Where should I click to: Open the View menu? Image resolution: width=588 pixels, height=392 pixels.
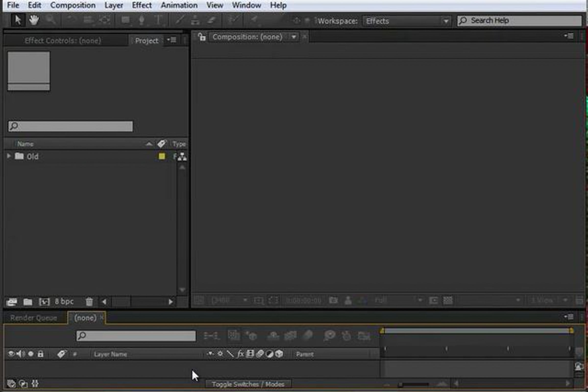[x=215, y=5]
